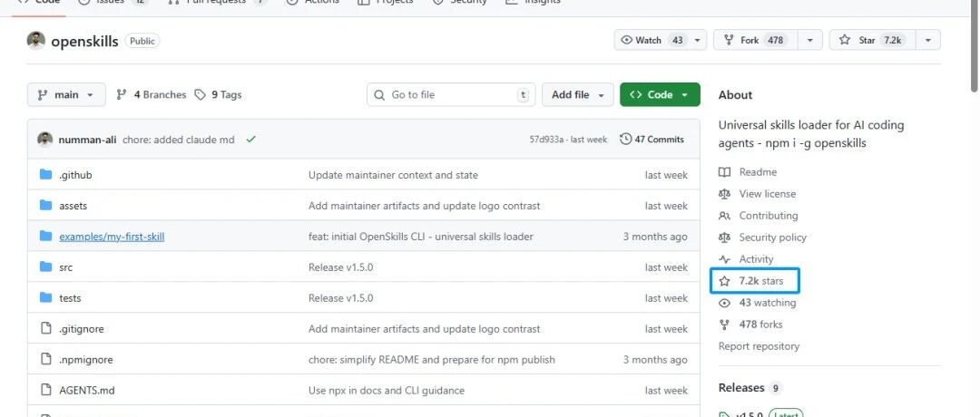
Task: Open the 47 Commits history link
Action: pos(652,140)
